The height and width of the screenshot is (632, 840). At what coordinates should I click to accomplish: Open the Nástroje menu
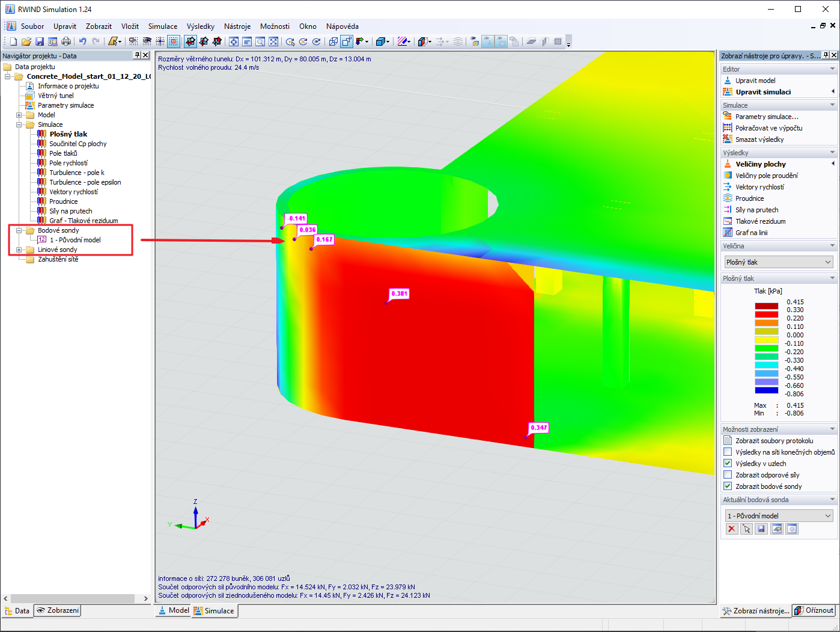pyautogui.click(x=237, y=26)
